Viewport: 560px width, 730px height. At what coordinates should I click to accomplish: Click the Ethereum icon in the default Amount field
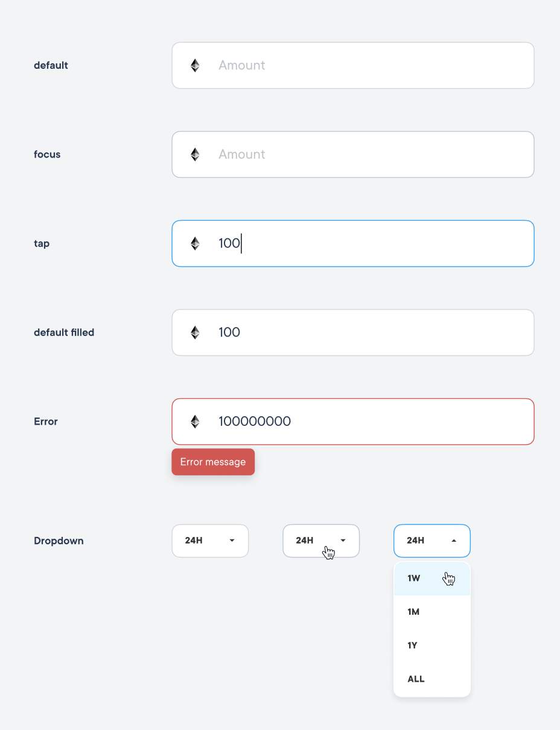click(x=194, y=65)
